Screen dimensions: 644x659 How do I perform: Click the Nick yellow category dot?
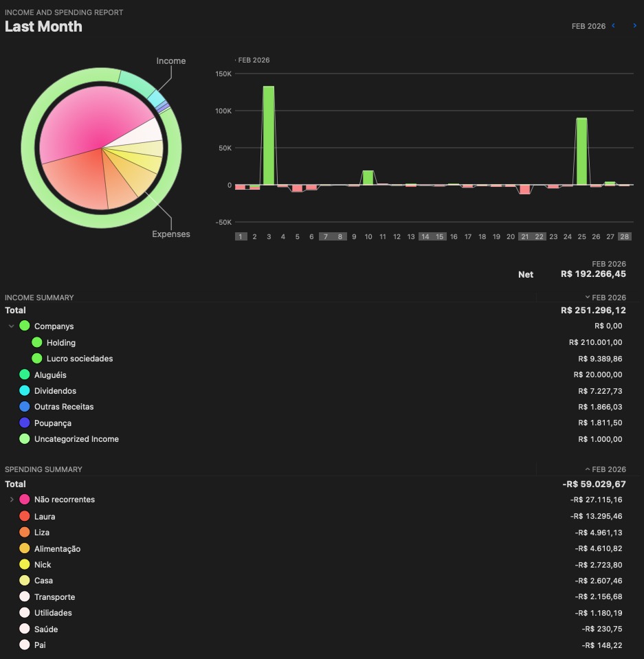tap(25, 565)
